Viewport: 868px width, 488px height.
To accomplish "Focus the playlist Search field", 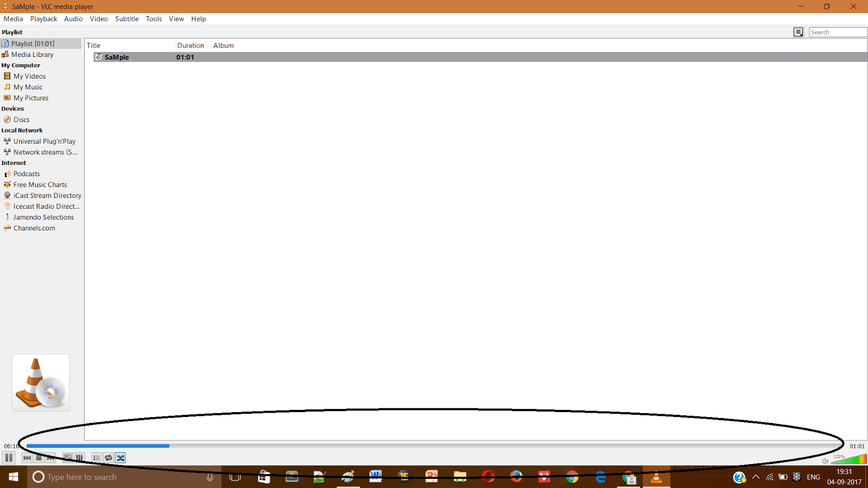I will point(838,32).
